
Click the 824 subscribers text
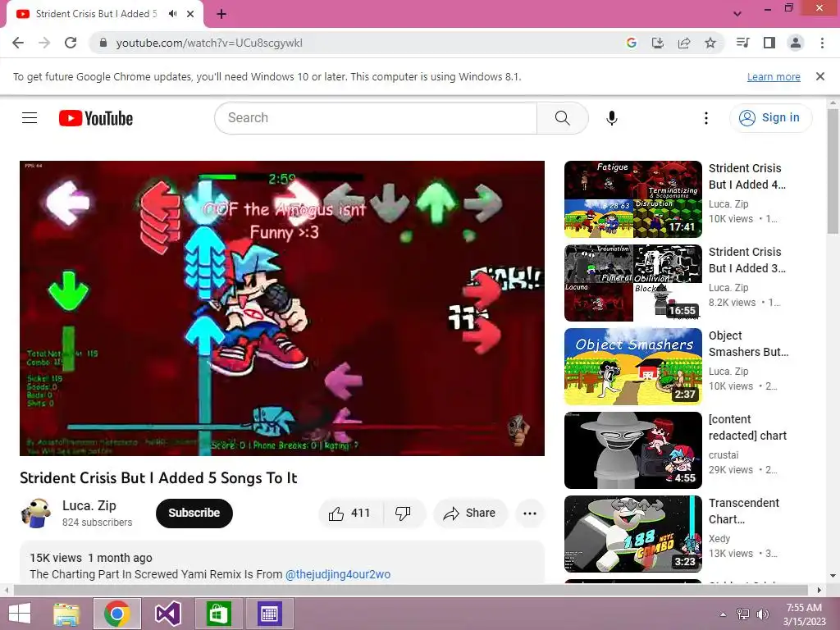pos(97,523)
